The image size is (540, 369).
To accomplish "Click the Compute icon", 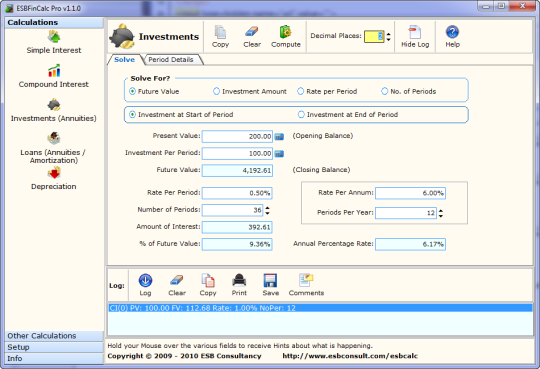I will (285, 32).
